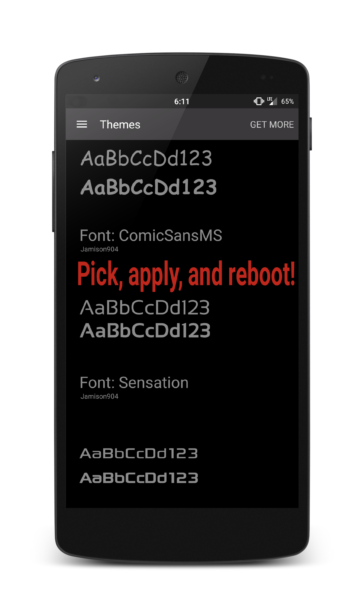Tap the bold ComicSans preview text

[149, 187]
